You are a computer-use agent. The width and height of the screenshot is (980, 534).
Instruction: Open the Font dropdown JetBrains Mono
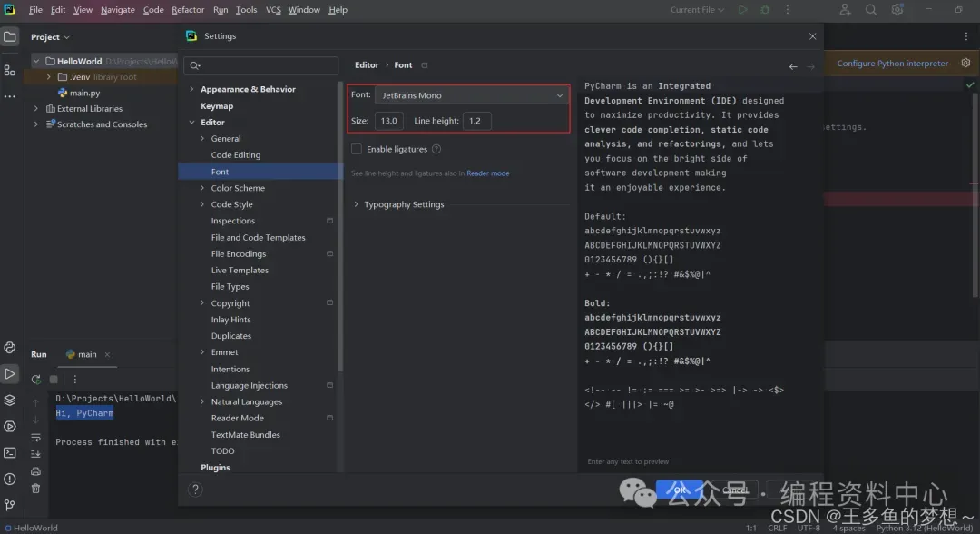tap(472, 95)
